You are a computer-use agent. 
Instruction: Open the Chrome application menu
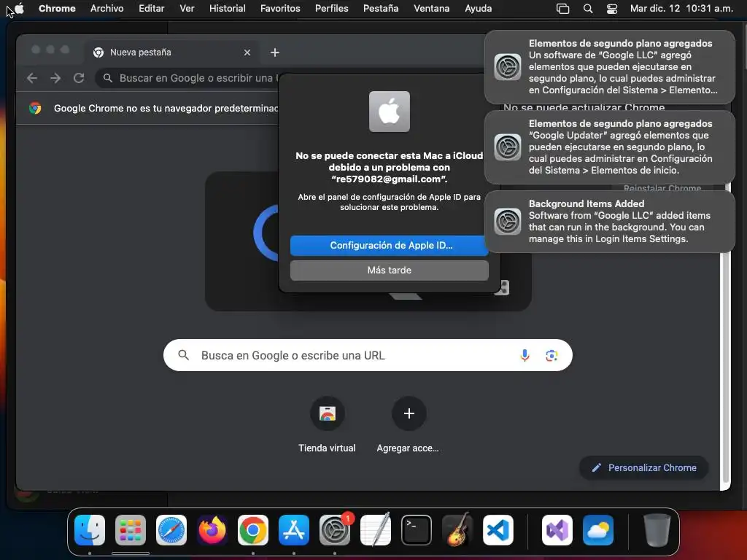pyautogui.click(x=57, y=8)
